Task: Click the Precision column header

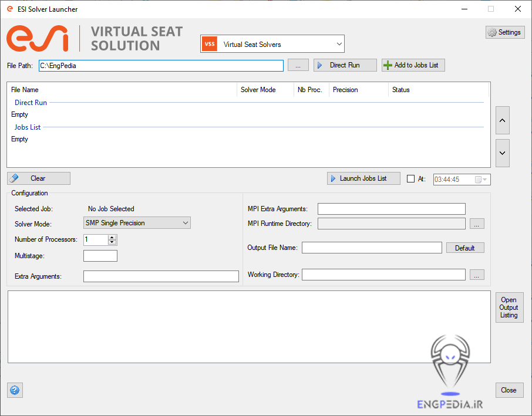Action: [359, 90]
